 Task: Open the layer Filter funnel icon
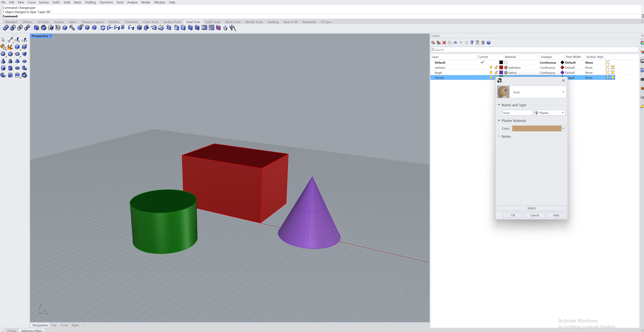pos(472,43)
